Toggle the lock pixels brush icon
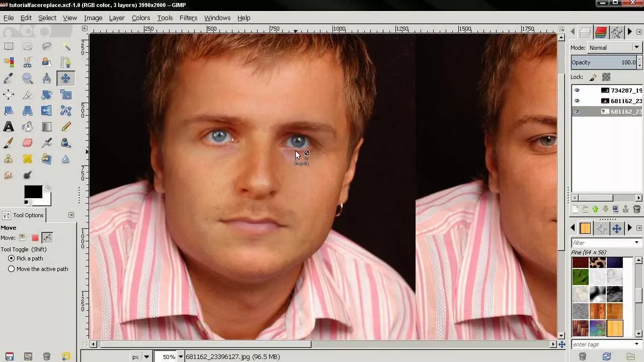The width and height of the screenshot is (644, 362). 593,77
